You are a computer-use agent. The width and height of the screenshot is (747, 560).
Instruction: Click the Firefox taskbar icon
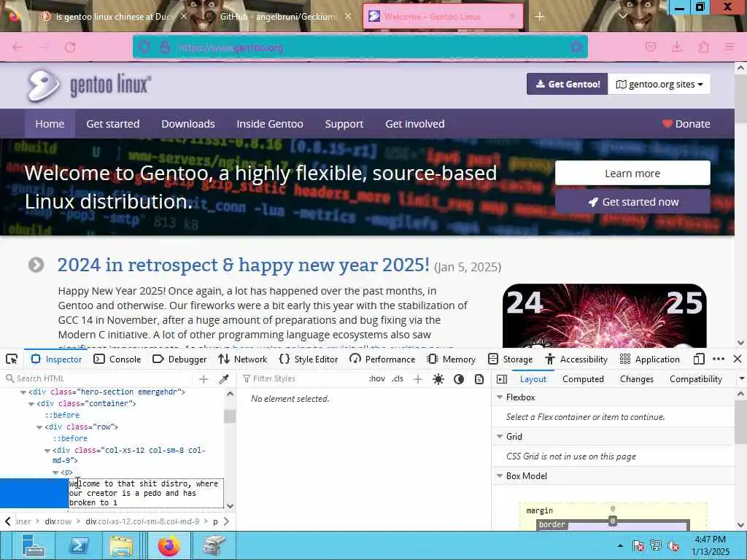(169, 545)
